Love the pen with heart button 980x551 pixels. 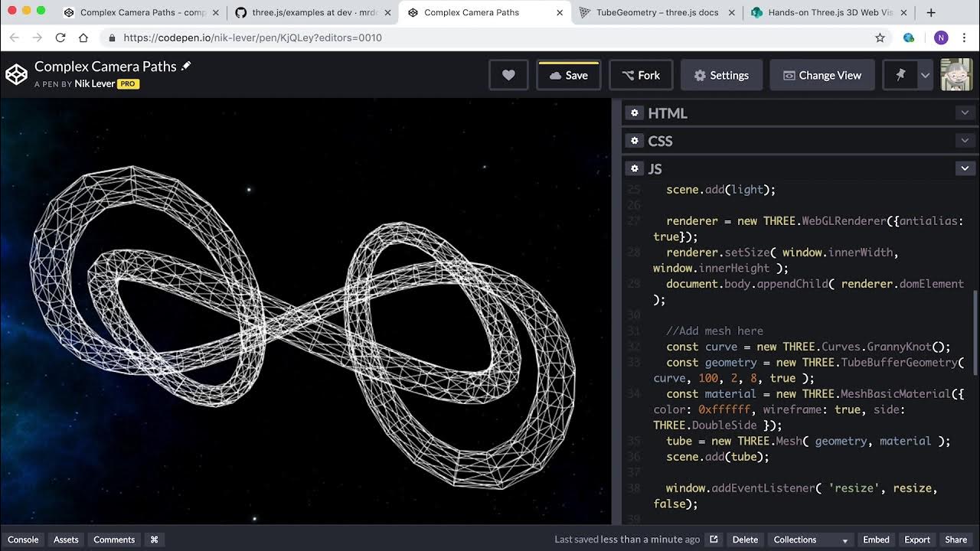(508, 75)
